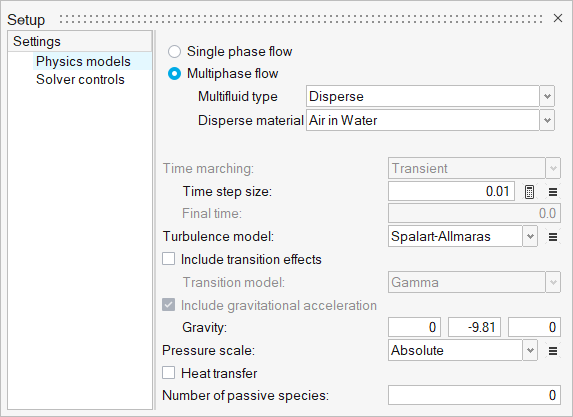Screen dimensions: 573x417
Task: Enable the Heat transfer checkbox
Action: tap(168, 373)
